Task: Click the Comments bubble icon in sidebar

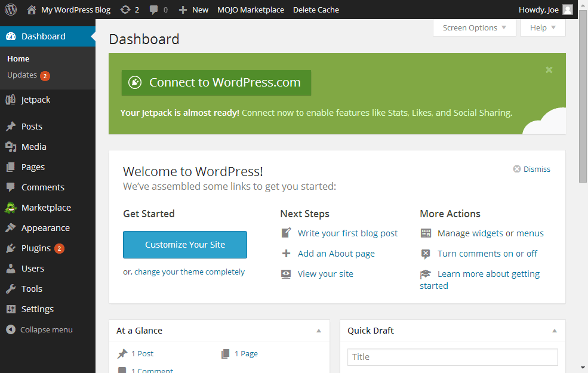Action: click(x=11, y=187)
